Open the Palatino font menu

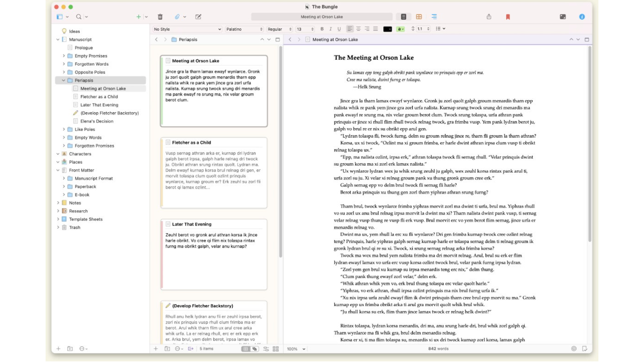[x=244, y=29]
